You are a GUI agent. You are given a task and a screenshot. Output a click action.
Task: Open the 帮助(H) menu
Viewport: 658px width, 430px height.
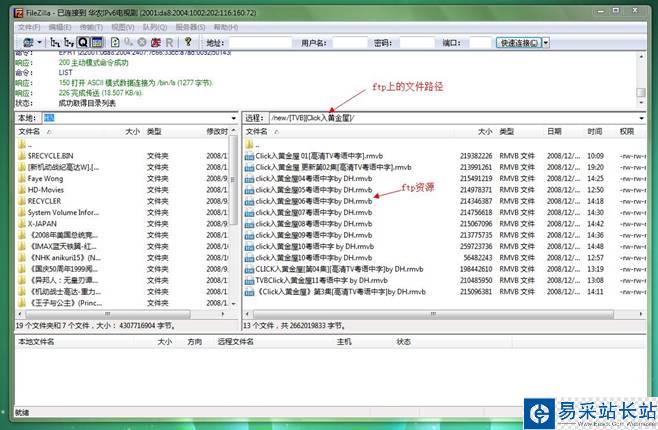tap(226, 27)
